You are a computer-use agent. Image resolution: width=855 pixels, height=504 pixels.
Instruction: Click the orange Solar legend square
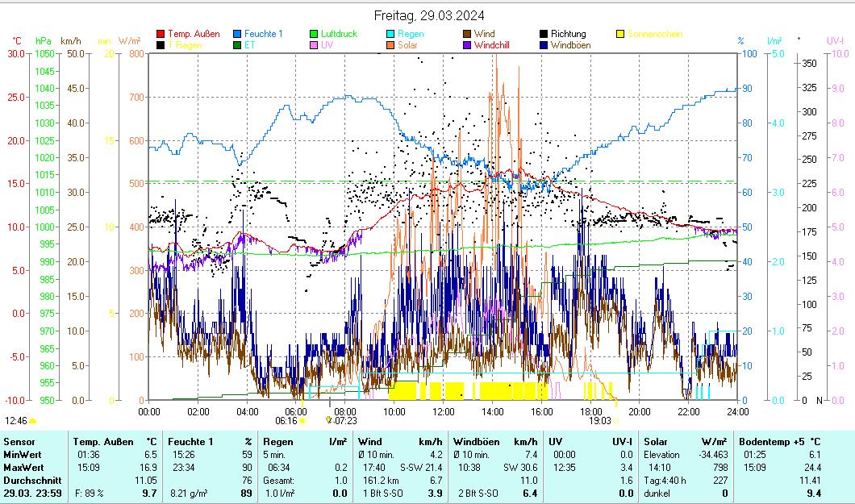tap(390, 45)
